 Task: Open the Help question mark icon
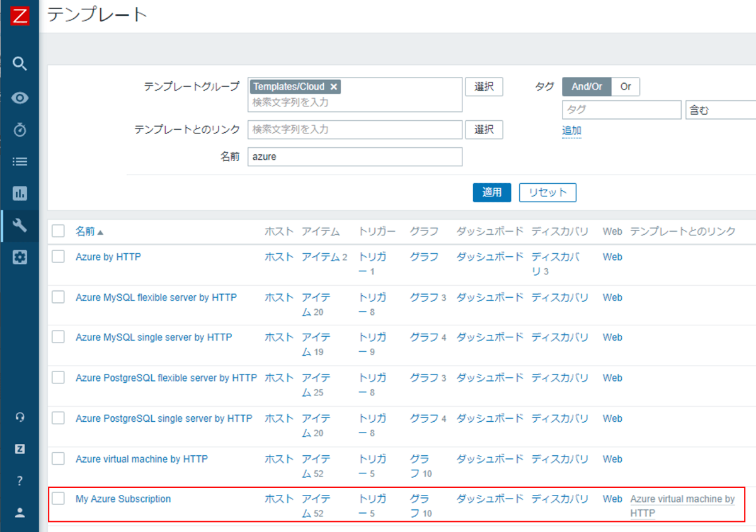pyautogui.click(x=20, y=481)
